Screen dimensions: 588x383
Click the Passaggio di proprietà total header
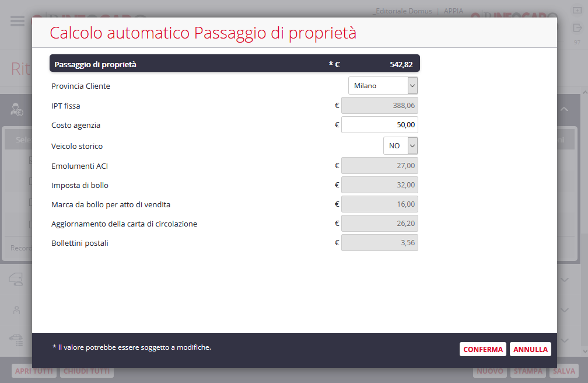pos(235,64)
